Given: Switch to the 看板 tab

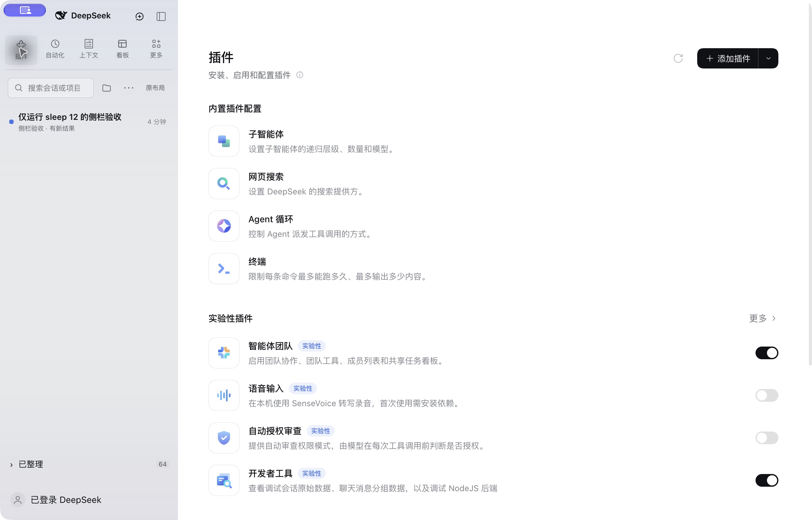Looking at the screenshot, I should [123, 49].
